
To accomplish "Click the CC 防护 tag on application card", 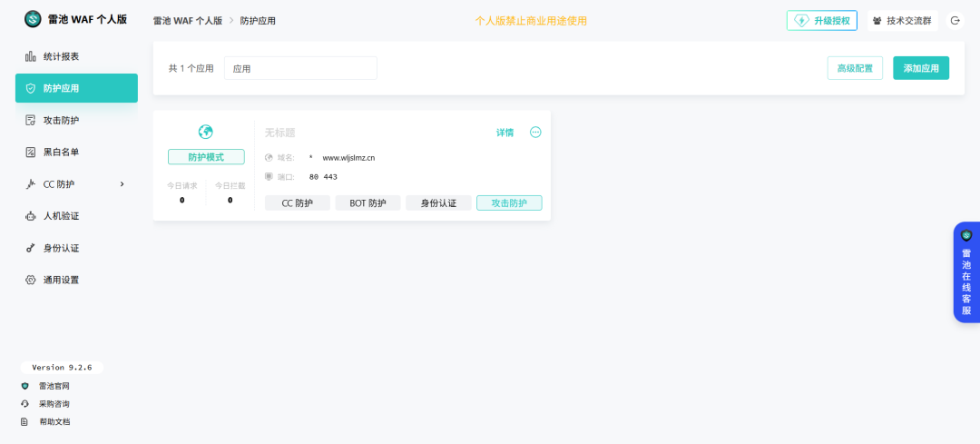I will click(x=298, y=203).
